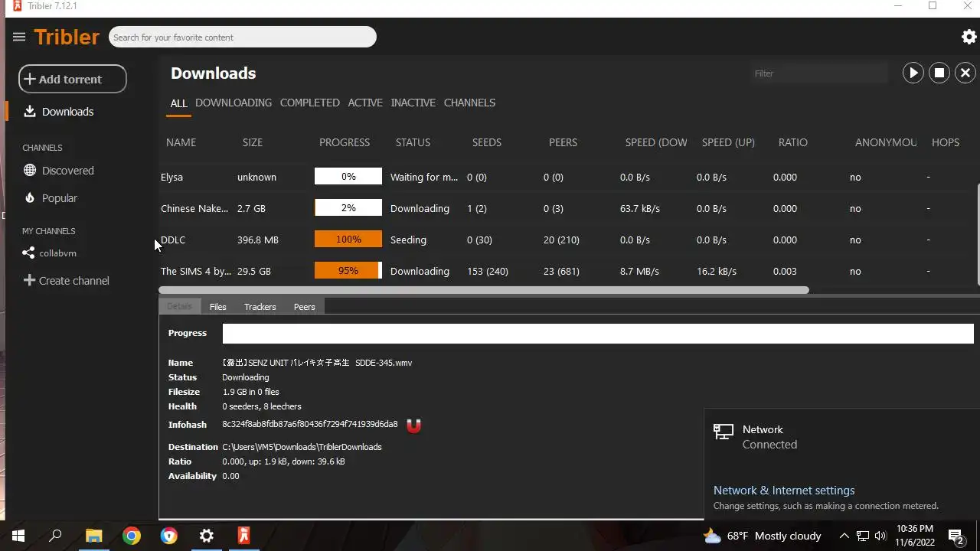Open the Details tab in details pane
Screen dimensions: 980x551
tap(179, 307)
